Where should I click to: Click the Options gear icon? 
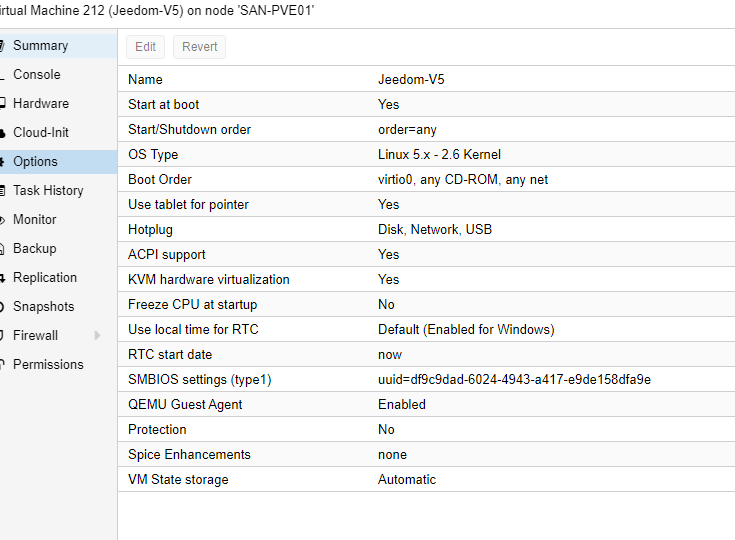(2, 162)
